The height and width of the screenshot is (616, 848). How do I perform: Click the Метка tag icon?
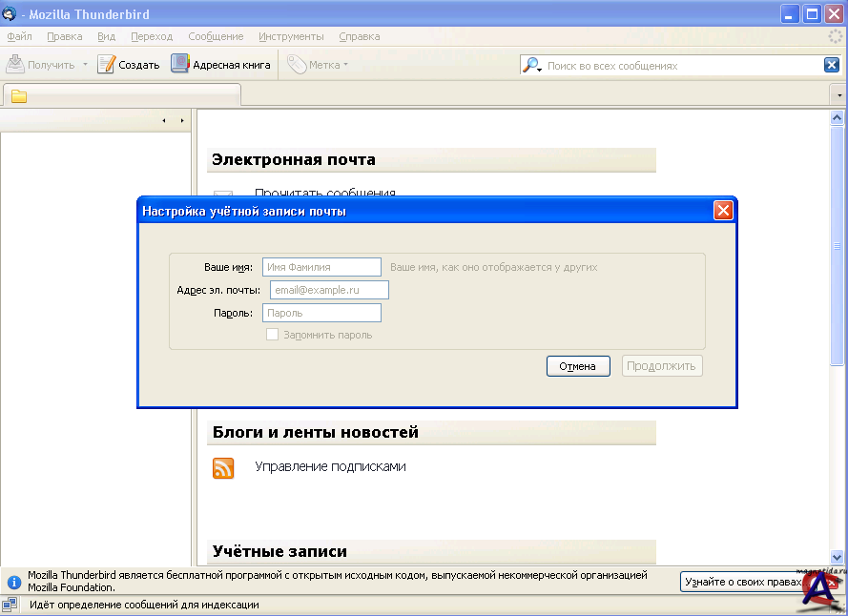click(297, 65)
